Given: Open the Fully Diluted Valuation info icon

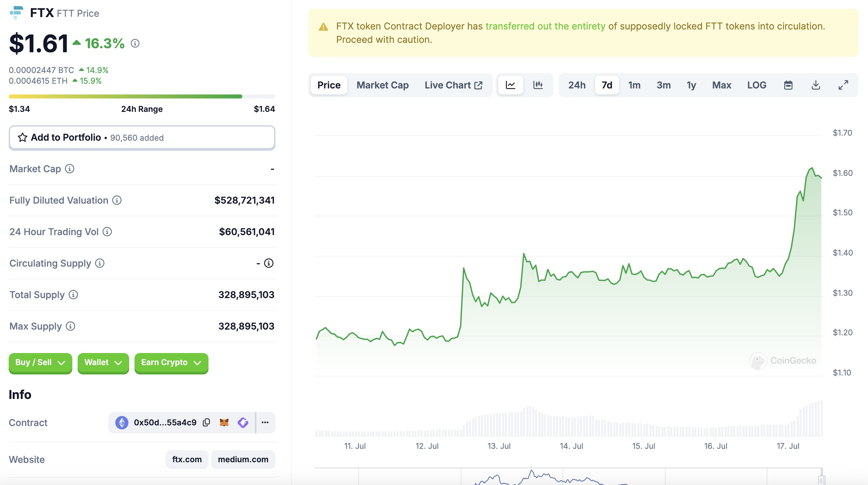Looking at the screenshot, I should pyautogui.click(x=117, y=200).
